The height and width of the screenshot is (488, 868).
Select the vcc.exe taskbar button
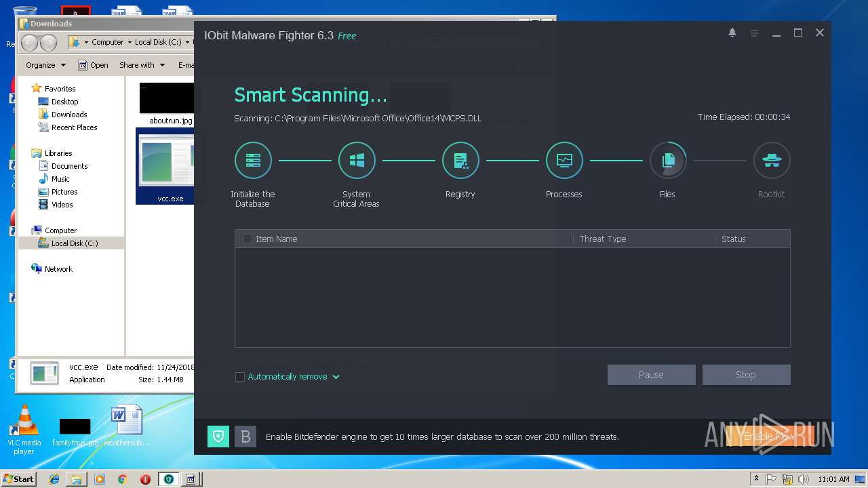191,479
